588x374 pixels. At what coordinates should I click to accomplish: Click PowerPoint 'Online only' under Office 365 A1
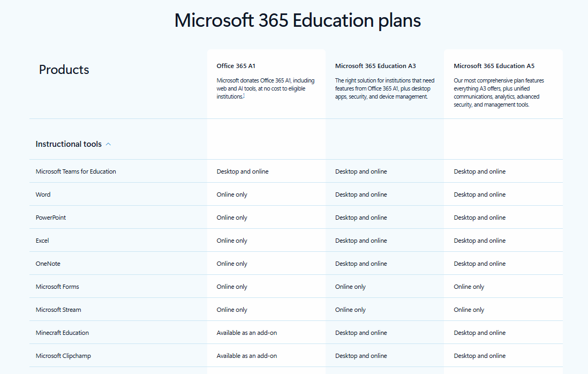(x=232, y=218)
